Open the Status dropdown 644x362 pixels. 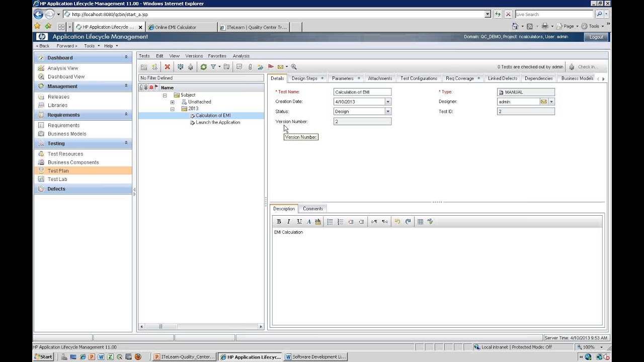(x=388, y=111)
